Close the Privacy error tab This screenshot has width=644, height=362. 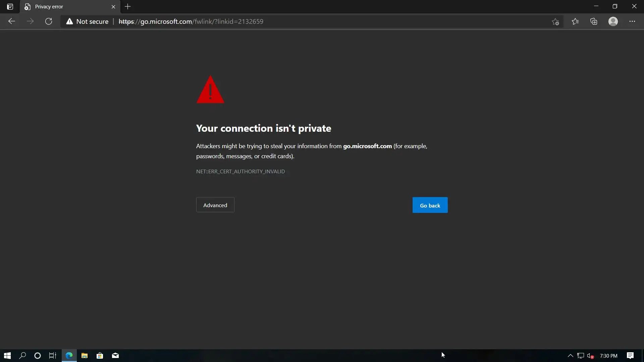click(x=113, y=7)
